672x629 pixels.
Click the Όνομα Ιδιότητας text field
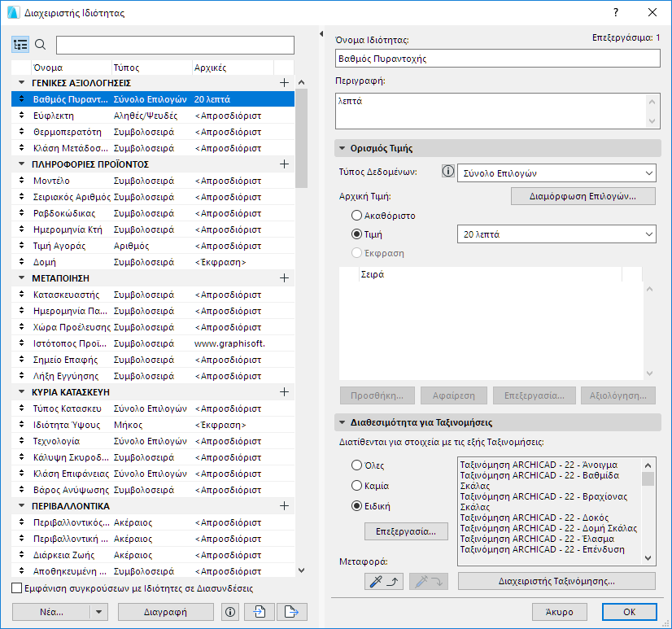coord(497,59)
